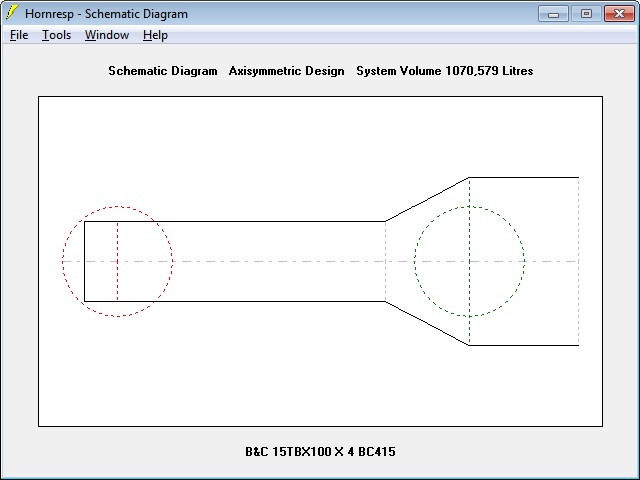
Task: Click the Hornresp lightning app icon
Action: (12, 13)
